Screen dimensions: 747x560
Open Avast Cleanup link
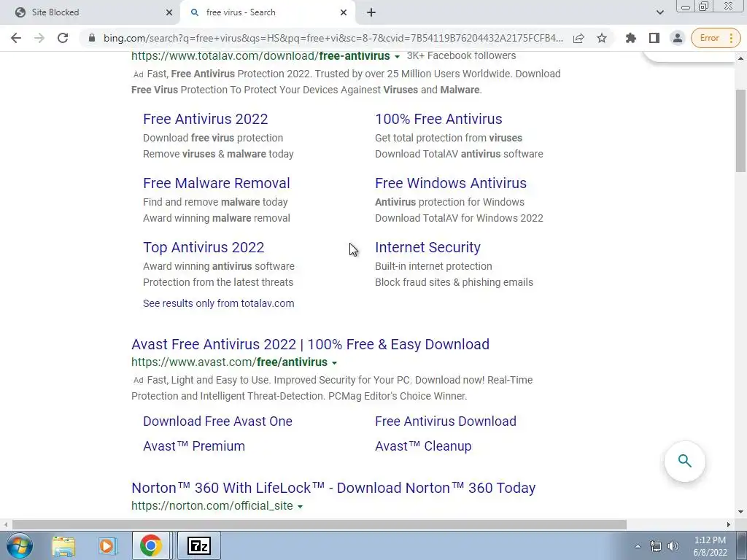pos(423,446)
